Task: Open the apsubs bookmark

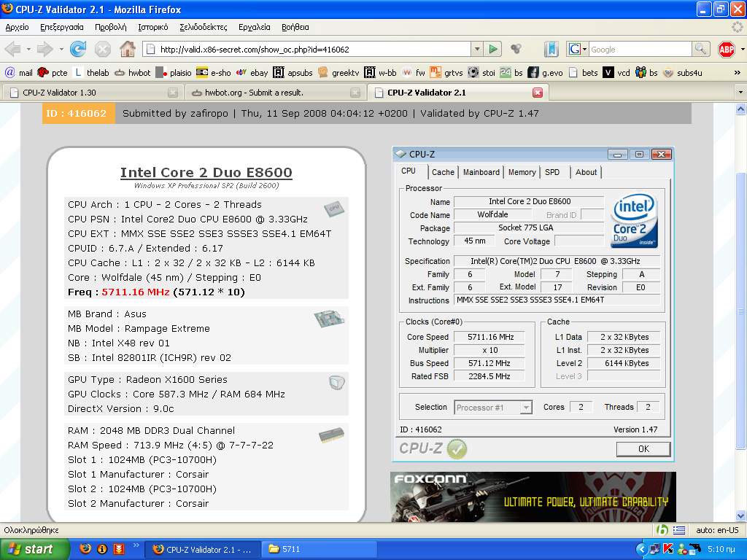Action: tap(293, 73)
